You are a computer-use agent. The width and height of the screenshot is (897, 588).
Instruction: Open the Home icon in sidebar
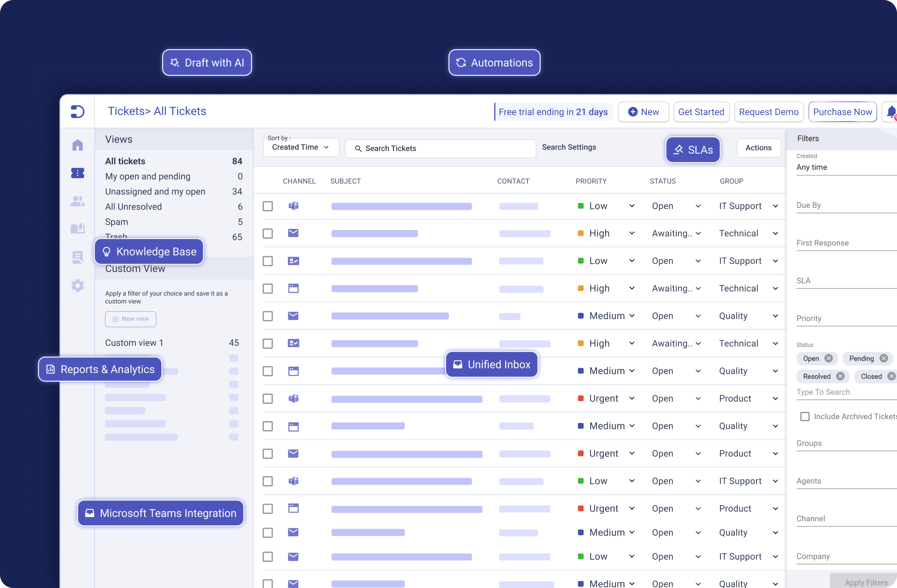point(78,145)
